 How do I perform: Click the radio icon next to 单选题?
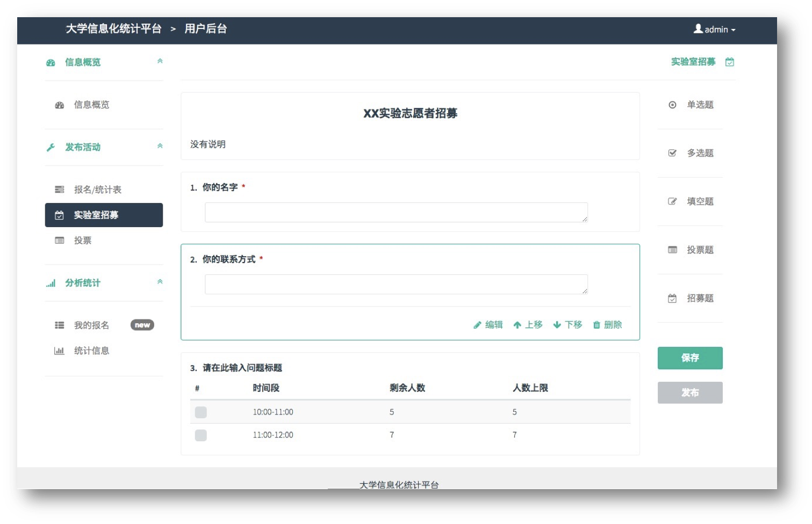click(x=672, y=105)
